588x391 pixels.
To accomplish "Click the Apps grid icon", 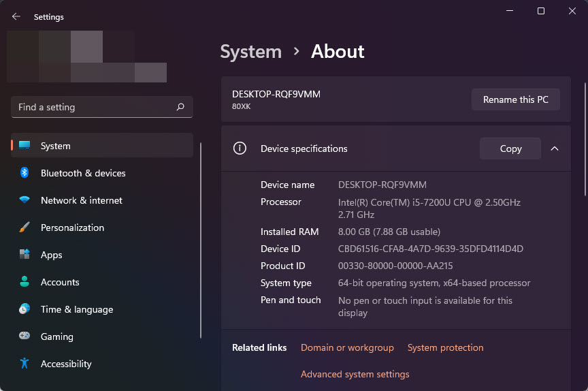I will click(x=24, y=254).
